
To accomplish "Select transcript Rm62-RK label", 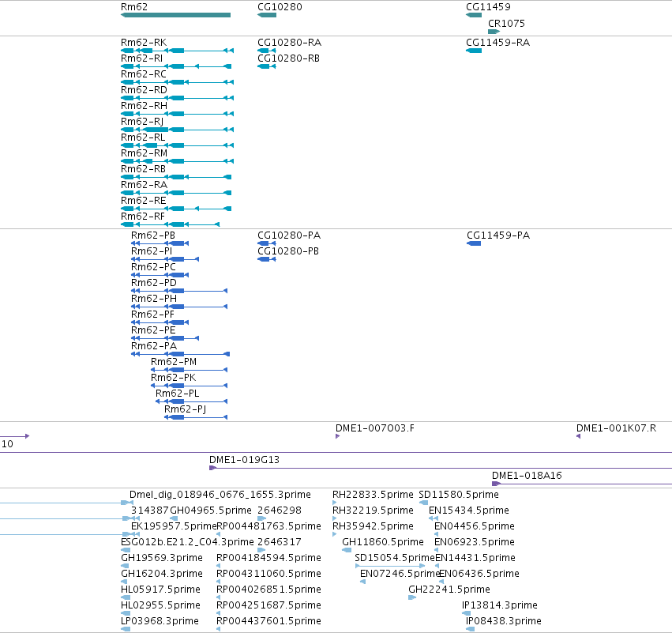I will coord(144,43).
